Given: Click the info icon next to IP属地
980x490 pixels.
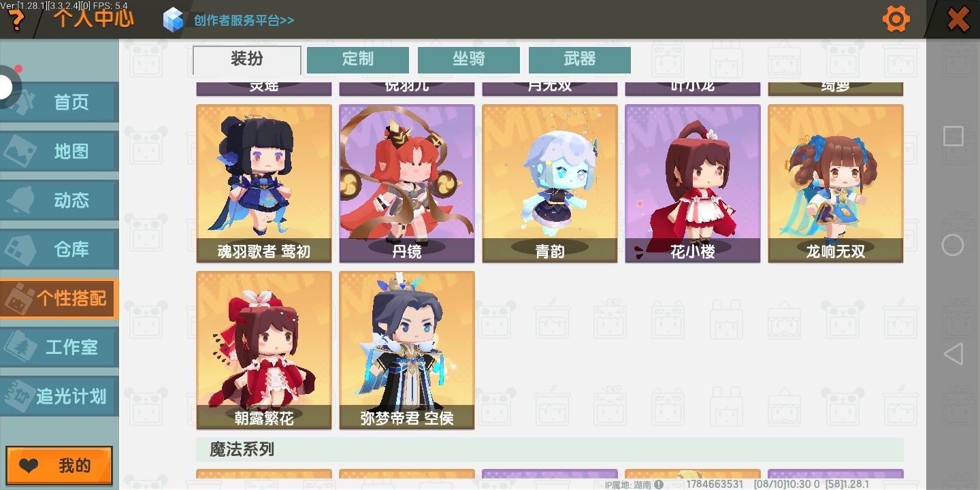Looking at the screenshot, I should point(659,485).
